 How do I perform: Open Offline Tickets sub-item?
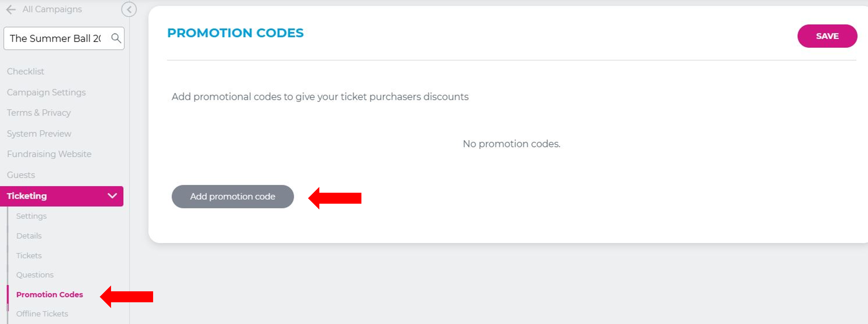(x=42, y=314)
